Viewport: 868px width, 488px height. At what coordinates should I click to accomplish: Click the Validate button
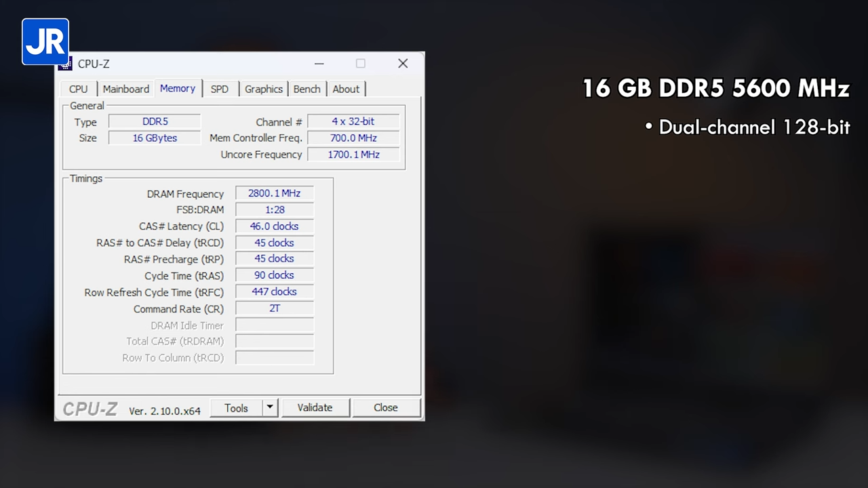tap(314, 407)
